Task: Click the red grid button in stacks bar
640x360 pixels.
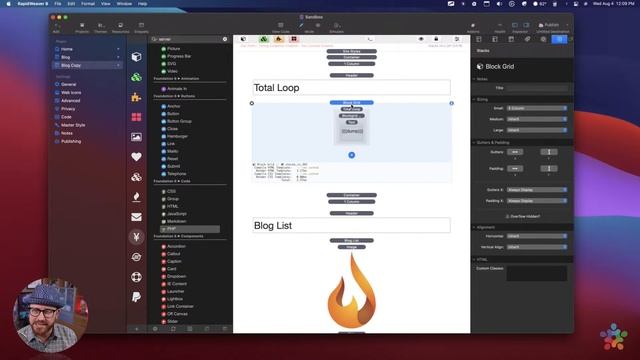Action: 294,39
